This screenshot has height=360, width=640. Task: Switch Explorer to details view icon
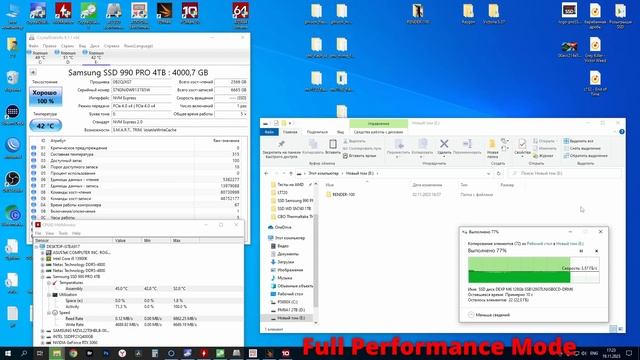click(x=613, y=329)
